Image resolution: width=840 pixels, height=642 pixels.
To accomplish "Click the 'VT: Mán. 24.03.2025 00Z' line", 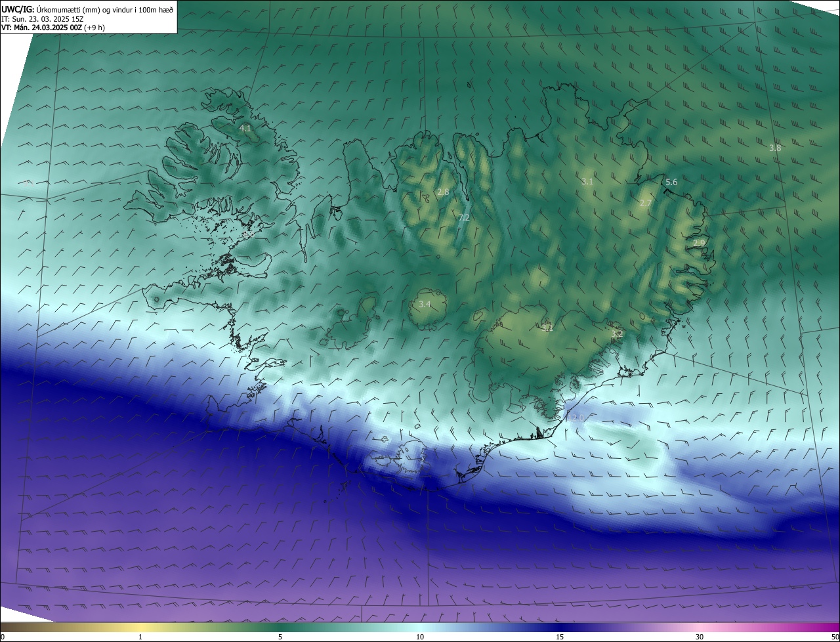I will click(53, 28).
